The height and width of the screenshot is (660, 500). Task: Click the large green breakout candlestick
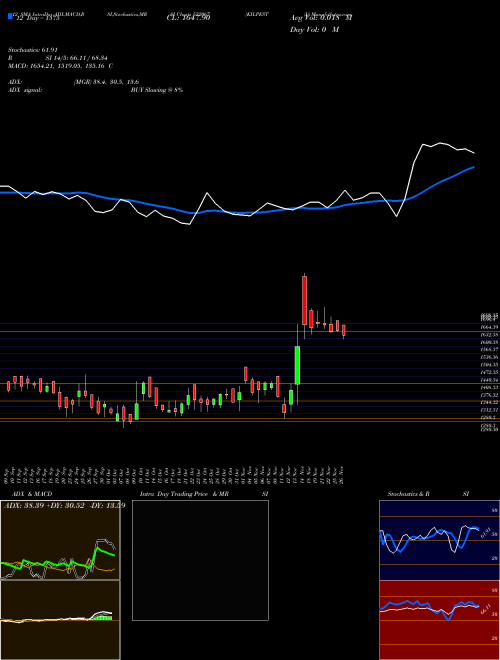297,365
